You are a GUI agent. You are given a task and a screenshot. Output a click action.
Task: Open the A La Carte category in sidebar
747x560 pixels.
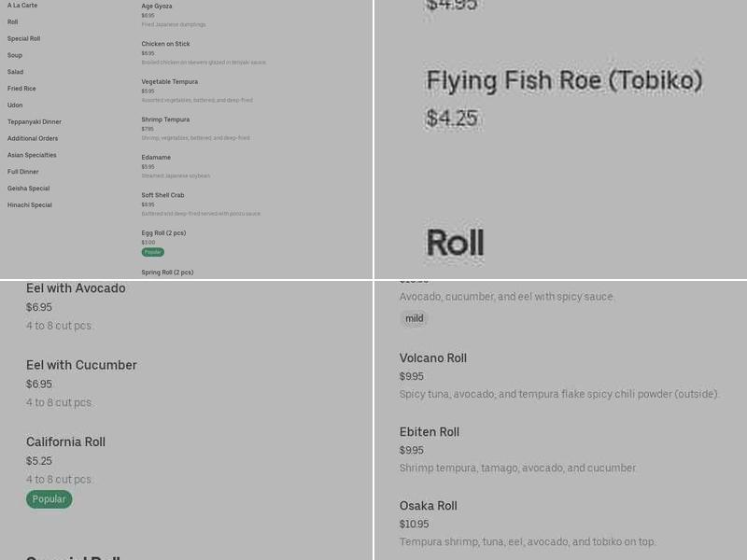(22, 6)
